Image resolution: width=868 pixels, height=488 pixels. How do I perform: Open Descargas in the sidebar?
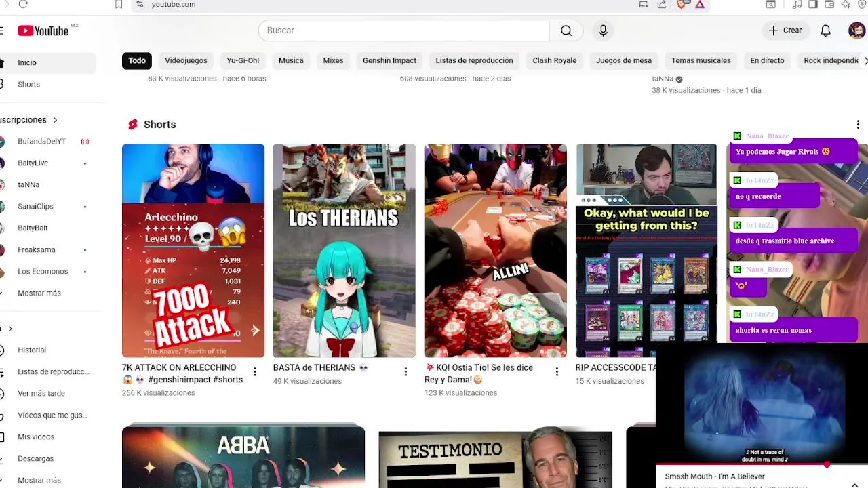(47, 458)
